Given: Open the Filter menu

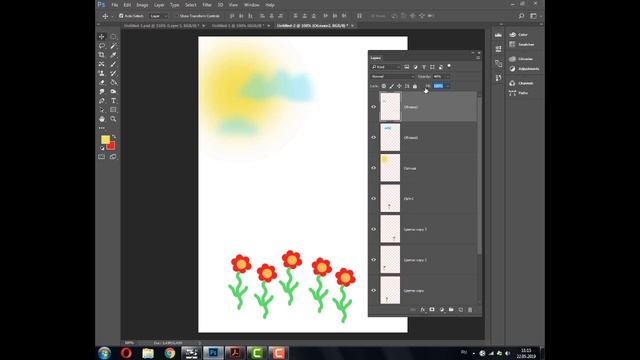Looking at the screenshot, I should [207, 5].
